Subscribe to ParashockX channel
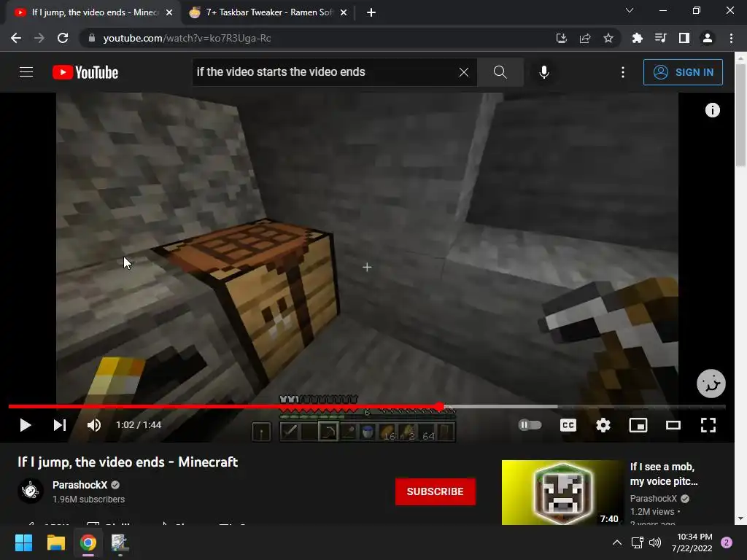This screenshot has height=560, width=747. click(x=435, y=491)
